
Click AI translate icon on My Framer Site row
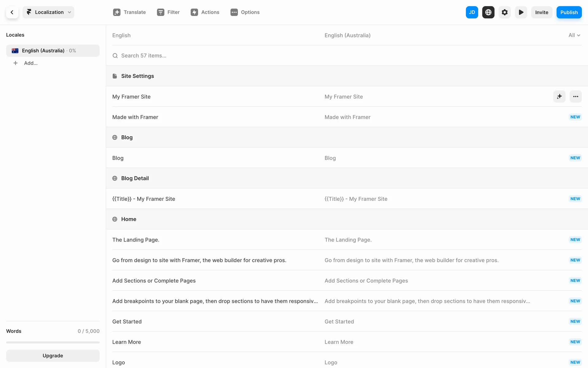tap(559, 97)
